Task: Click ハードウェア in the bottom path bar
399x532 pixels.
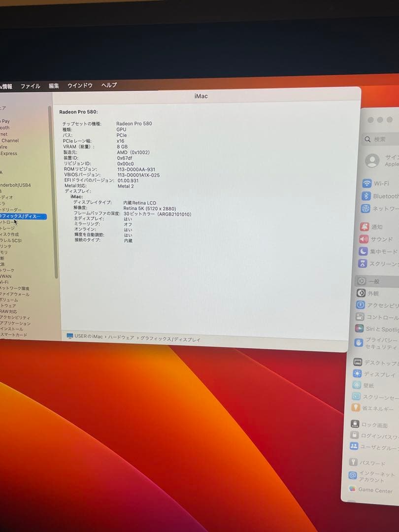Action: [121, 337]
